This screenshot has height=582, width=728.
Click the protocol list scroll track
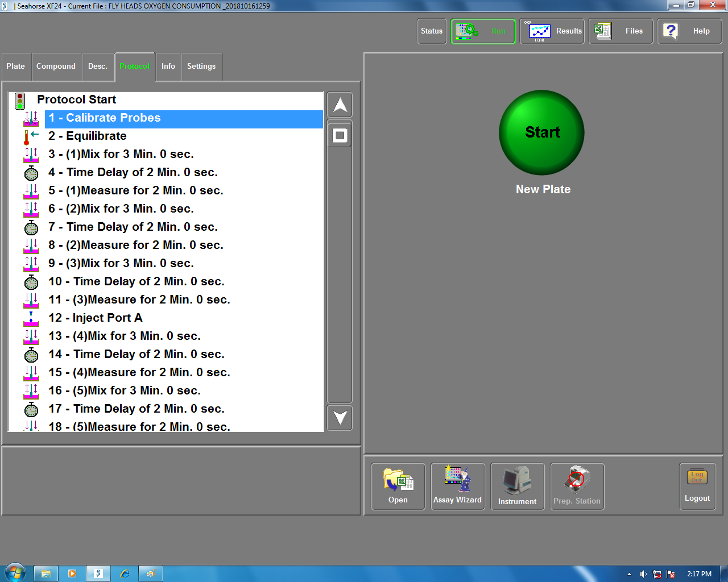(340, 276)
